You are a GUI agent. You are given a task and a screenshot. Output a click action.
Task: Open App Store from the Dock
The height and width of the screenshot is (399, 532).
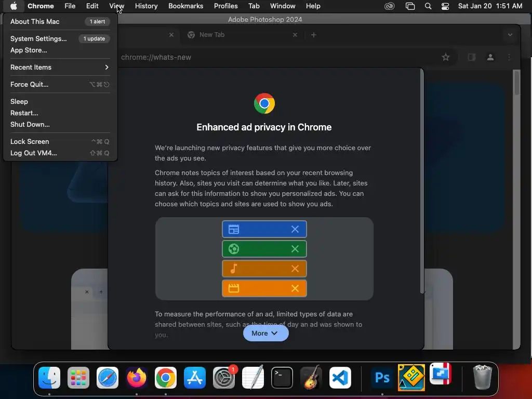point(195,377)
